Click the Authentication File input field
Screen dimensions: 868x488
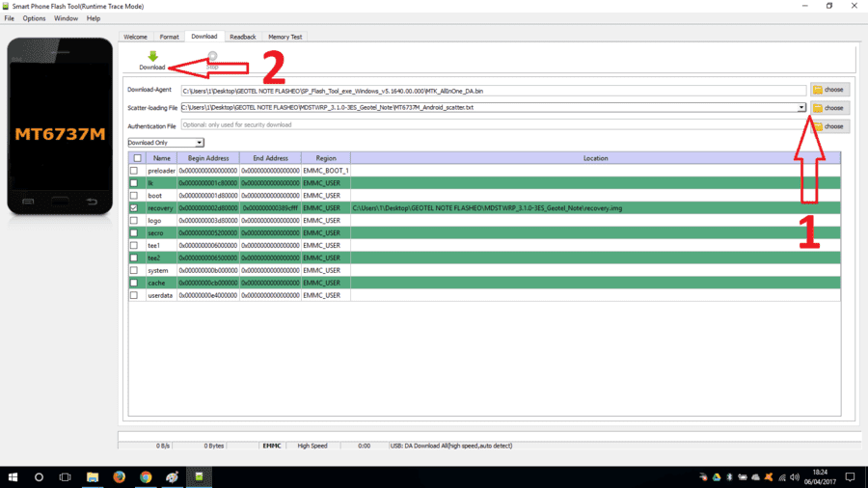tap(493, 125)
